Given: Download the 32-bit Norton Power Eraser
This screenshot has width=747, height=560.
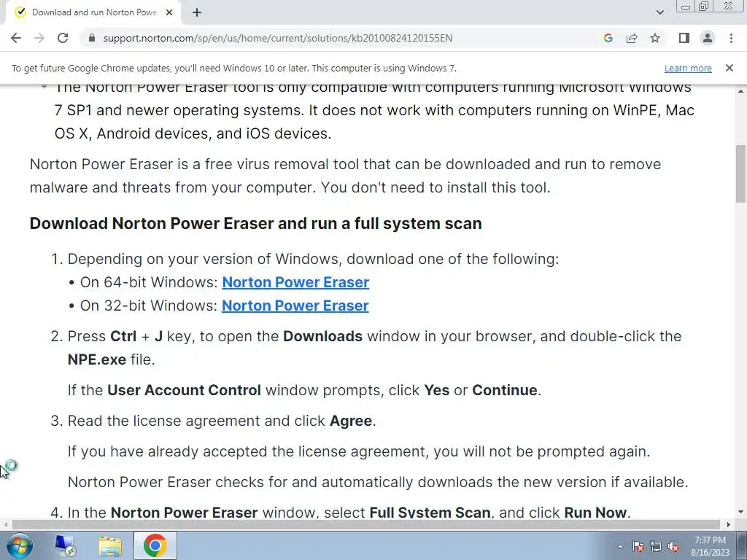Looking at the screenshot, I should [x=295, y=306].
